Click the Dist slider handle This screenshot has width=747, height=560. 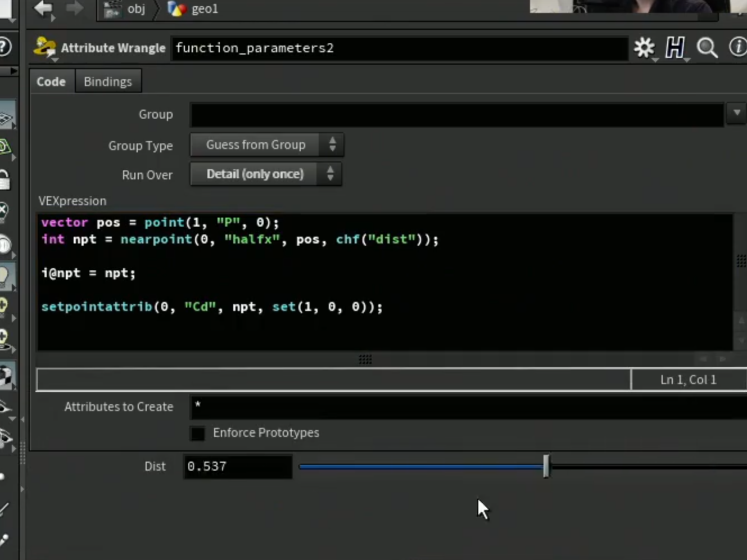click(546, 466)
